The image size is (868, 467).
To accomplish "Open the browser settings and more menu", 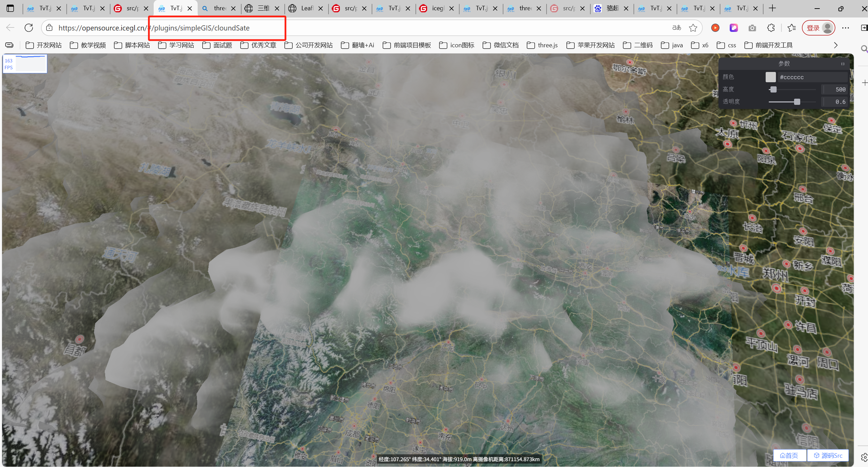I will [845, 28].
